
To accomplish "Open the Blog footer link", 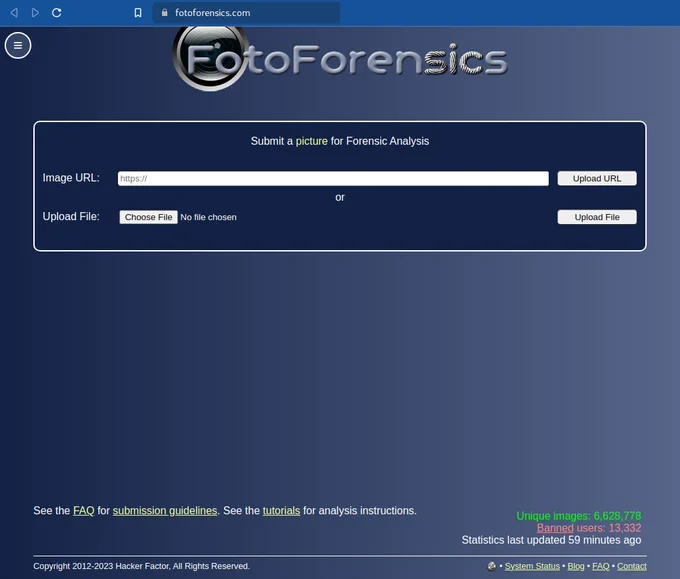I will pyautogui.click(x=576, y=566).
